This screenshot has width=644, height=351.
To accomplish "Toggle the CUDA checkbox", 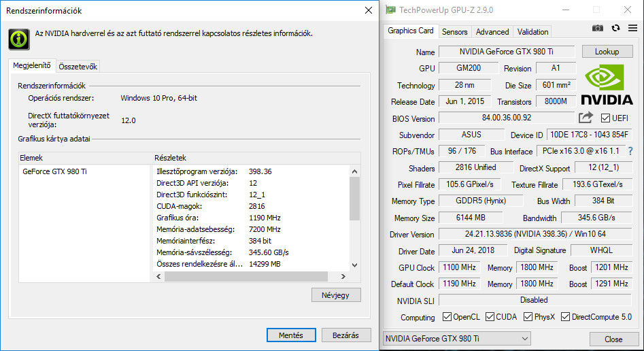I will 490,317.
